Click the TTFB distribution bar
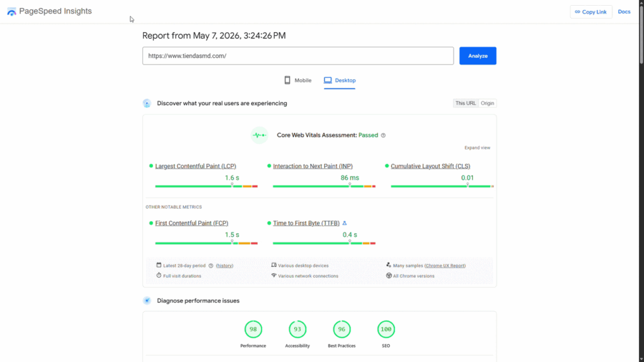 click(324, 243)
